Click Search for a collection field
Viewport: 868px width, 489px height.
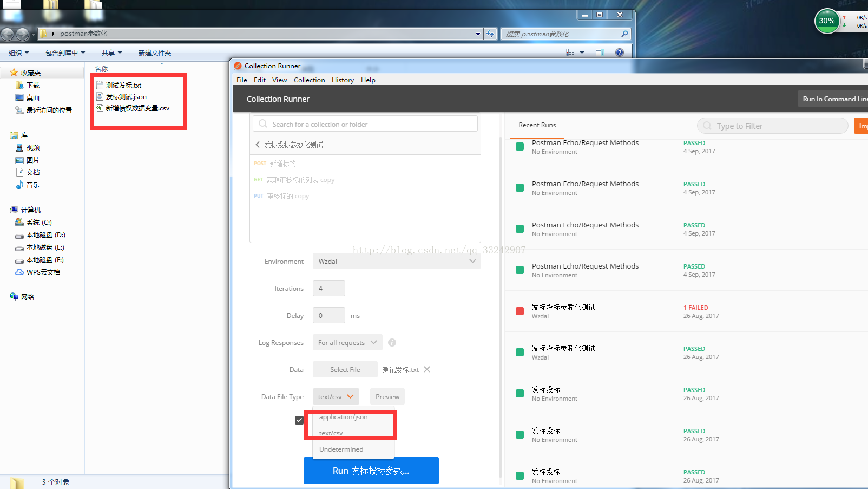[x=365, y=124]
